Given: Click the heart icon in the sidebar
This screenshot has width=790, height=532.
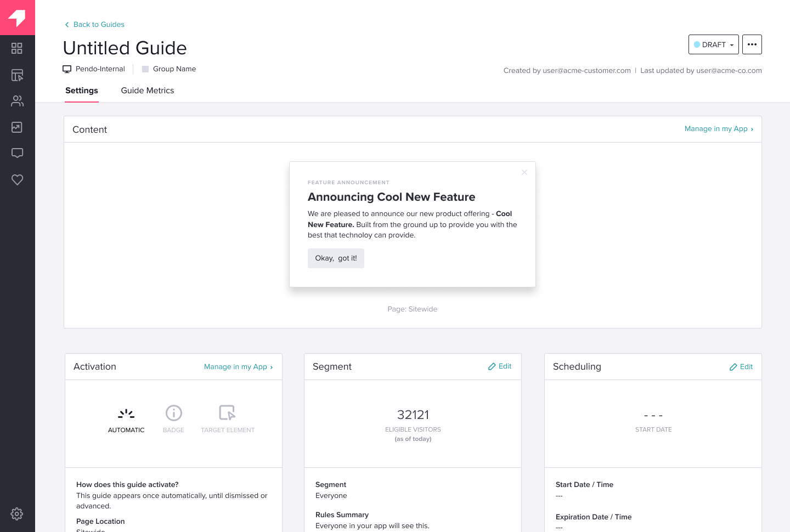Looking at the screenshot, I should 17,179.
